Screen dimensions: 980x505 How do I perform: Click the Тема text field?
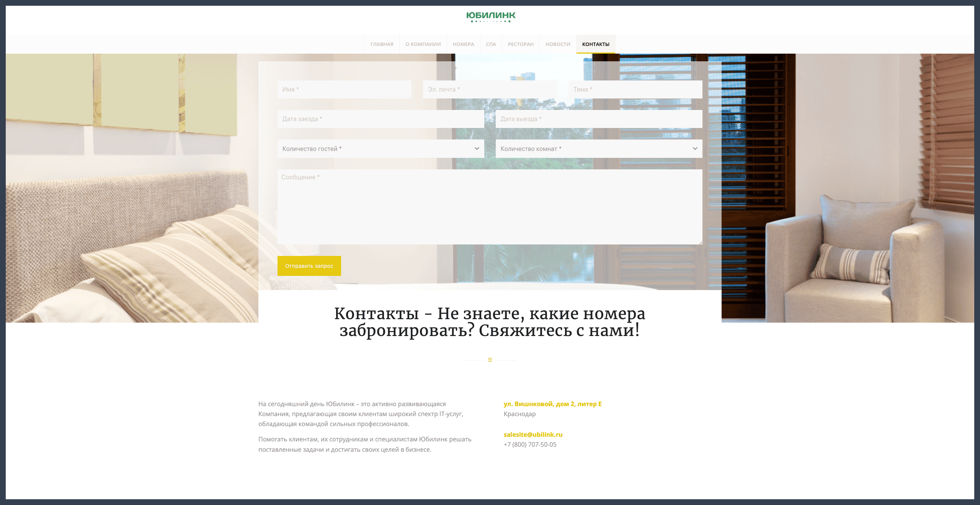pyautogui.click(x=635, y=90)
